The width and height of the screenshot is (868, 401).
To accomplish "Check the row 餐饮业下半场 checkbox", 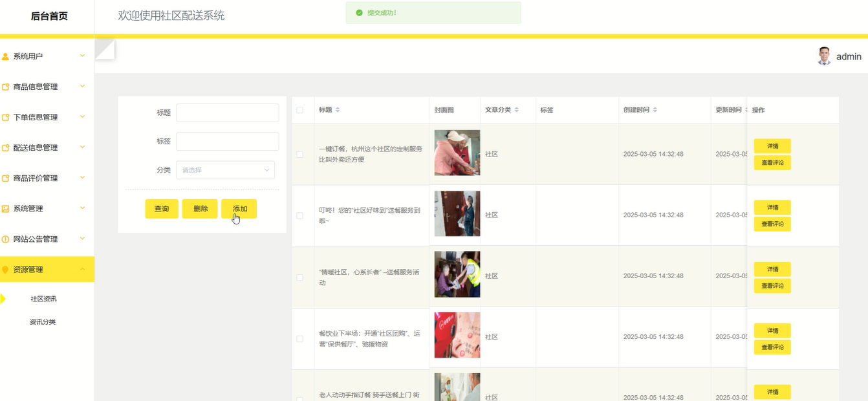I will pyautogui.click(x=299, y=338).
